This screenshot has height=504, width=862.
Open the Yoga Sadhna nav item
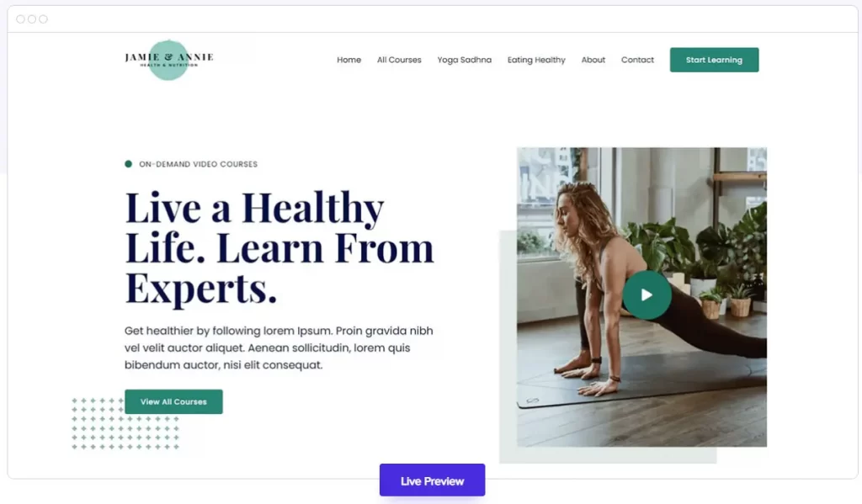pyautogui.click(x=465, y=60)
